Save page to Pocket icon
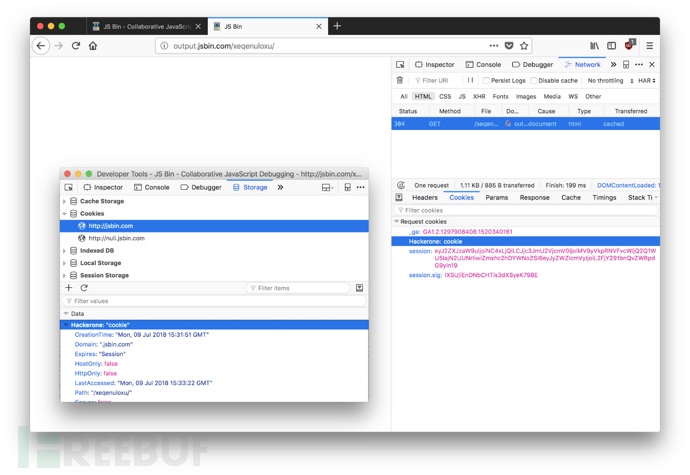Image resolution: width=690 pixels, height=475 pixels. (x=509, y=46)
